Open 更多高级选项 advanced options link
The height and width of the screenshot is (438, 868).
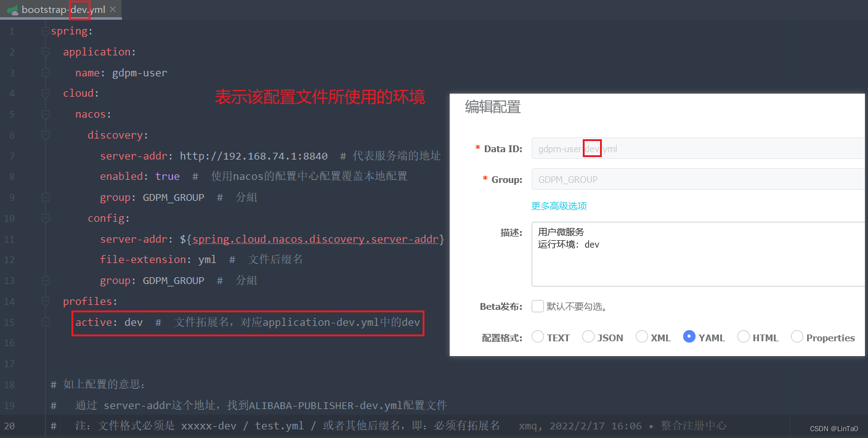click(559, 206)
